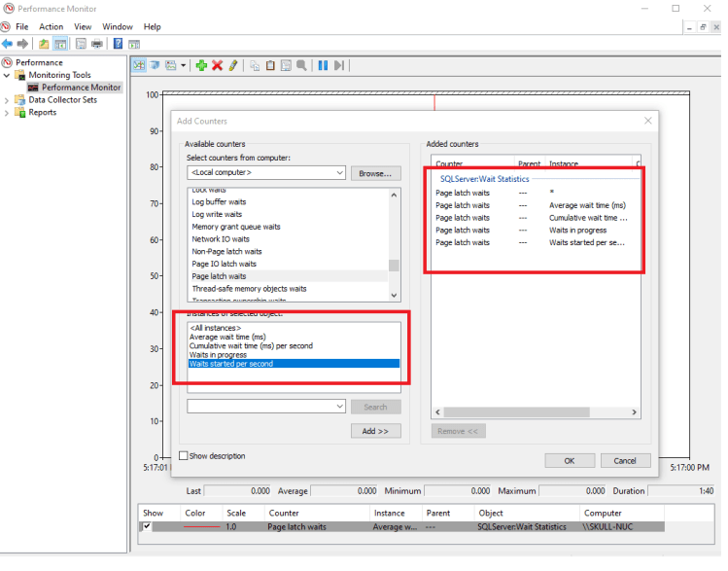
Task: Click the Freeze Display pause icon
Action: tap(323, 65)
